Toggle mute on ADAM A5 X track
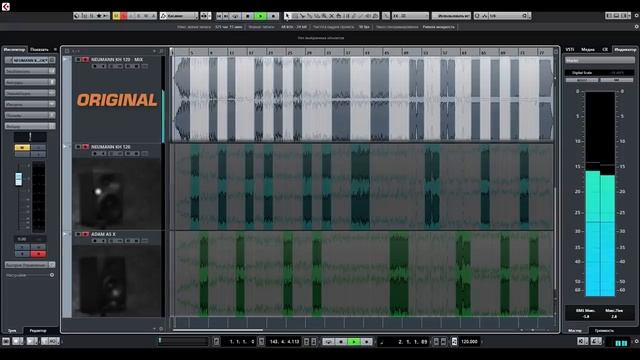 pyautogui.click(x=78, y=234)
